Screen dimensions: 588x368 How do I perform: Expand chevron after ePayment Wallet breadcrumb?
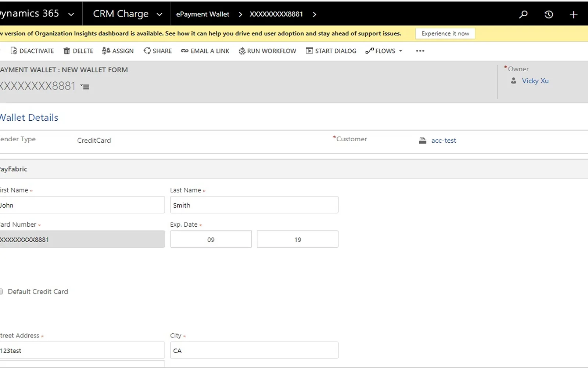point(240,14)
